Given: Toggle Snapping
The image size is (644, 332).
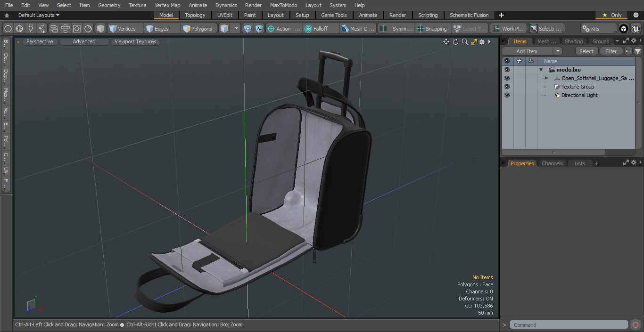Looking at the screenshot, I should [432, 29].
